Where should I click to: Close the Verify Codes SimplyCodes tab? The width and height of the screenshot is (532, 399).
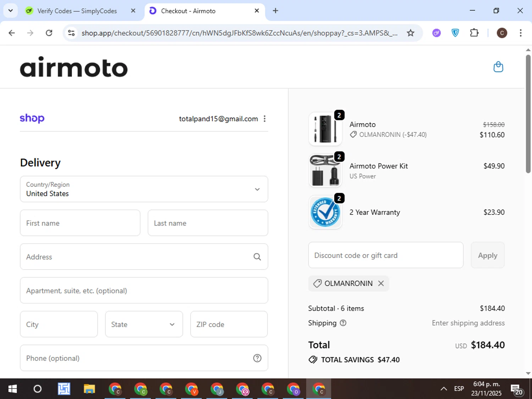click(x=133, y=11)
